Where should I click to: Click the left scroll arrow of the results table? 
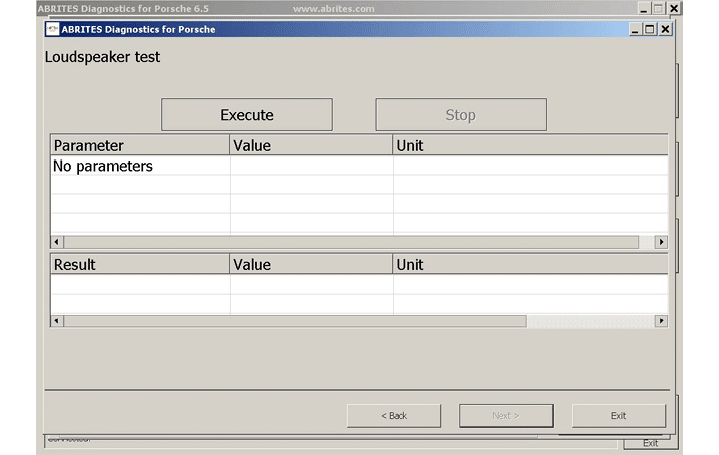point(57,321)
